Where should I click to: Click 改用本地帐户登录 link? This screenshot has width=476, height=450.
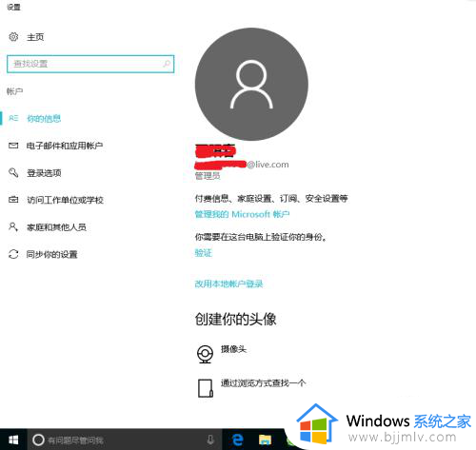(x=228, y=284)
